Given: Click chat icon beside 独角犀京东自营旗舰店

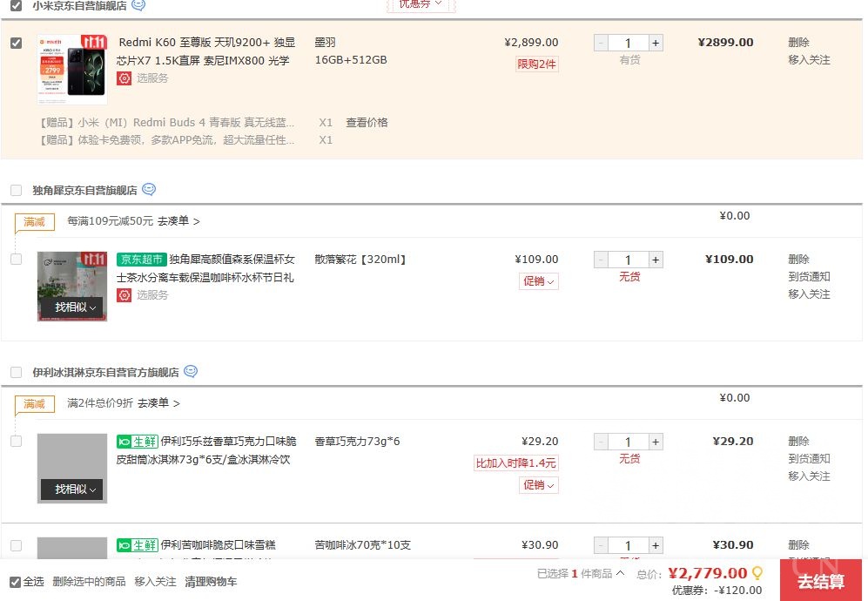Looking at the screenshot, I should tap(149, 190).
